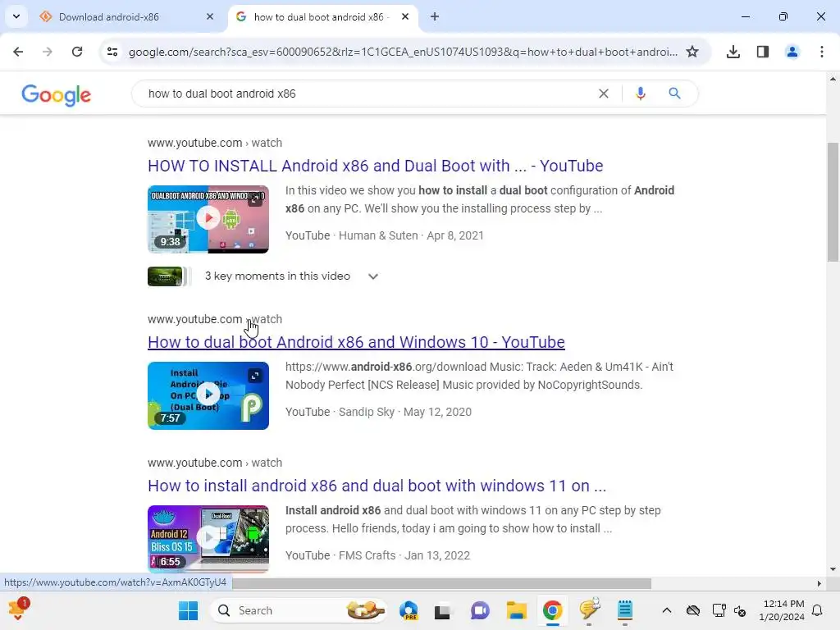The image size is (840, 630).
Task: Close the how to dual boot tab
Action: coord(405,16)
